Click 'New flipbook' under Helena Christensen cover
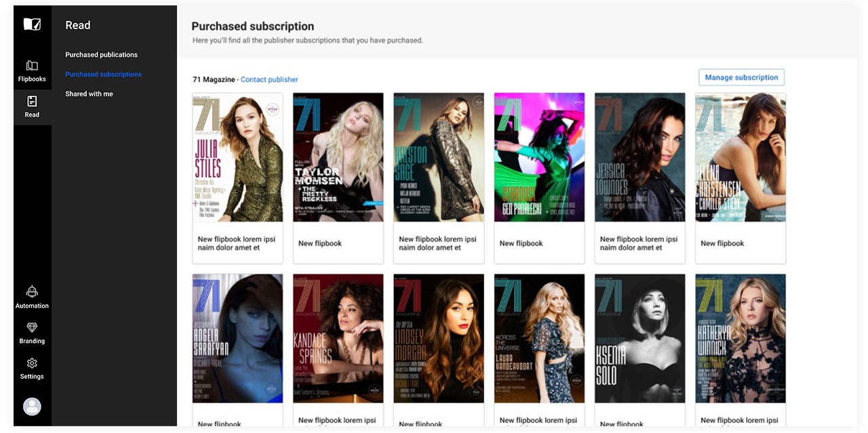This screenshot has height=433, width=868. tap(722, 243)
